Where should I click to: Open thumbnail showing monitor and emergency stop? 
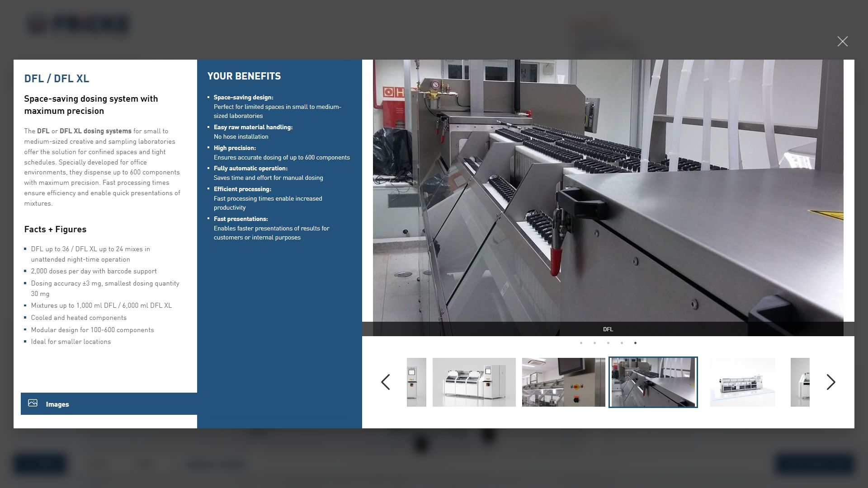click(x=563, y=382)
